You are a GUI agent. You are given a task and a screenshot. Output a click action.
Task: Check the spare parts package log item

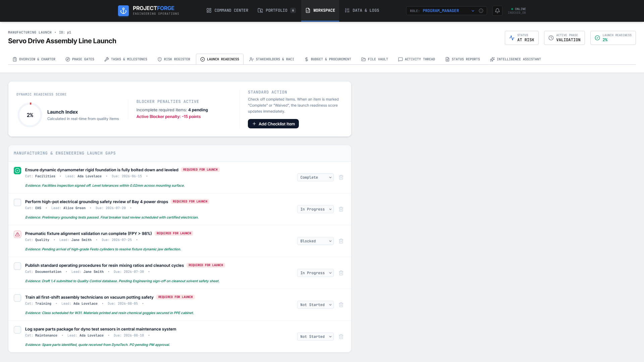17,330
